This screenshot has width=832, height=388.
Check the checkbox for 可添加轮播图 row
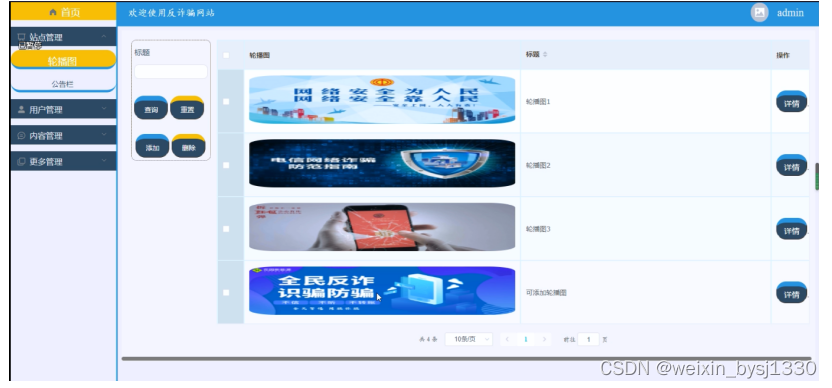point(227,292)
